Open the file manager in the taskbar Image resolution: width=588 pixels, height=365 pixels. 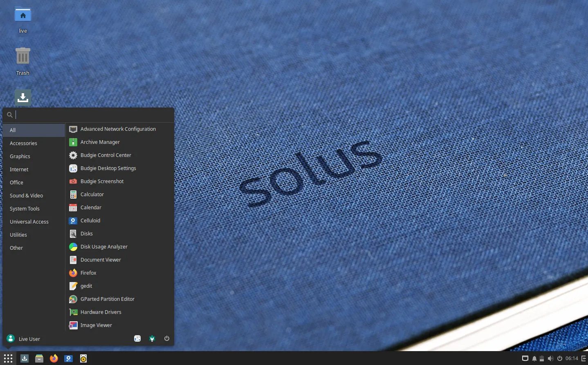pyautogui.click(x=39, y=358)
